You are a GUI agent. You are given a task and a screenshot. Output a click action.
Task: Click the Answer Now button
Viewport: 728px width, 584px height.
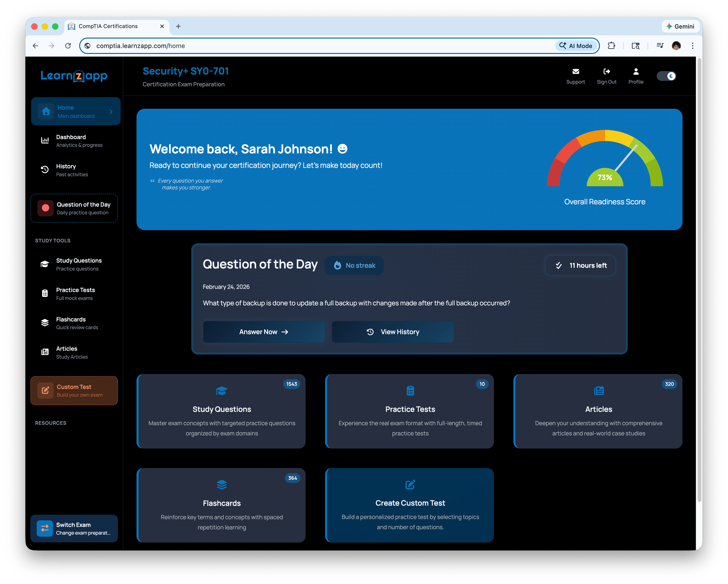[264, 332]
